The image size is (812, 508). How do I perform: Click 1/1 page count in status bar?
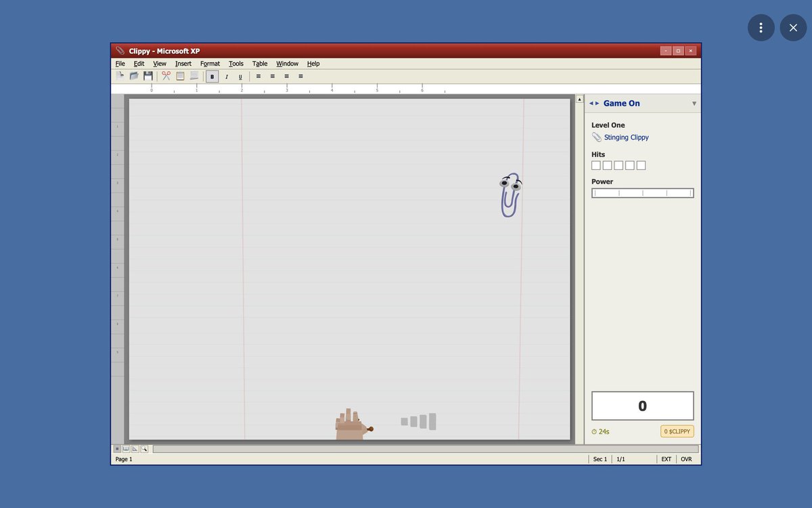point(621,459)
